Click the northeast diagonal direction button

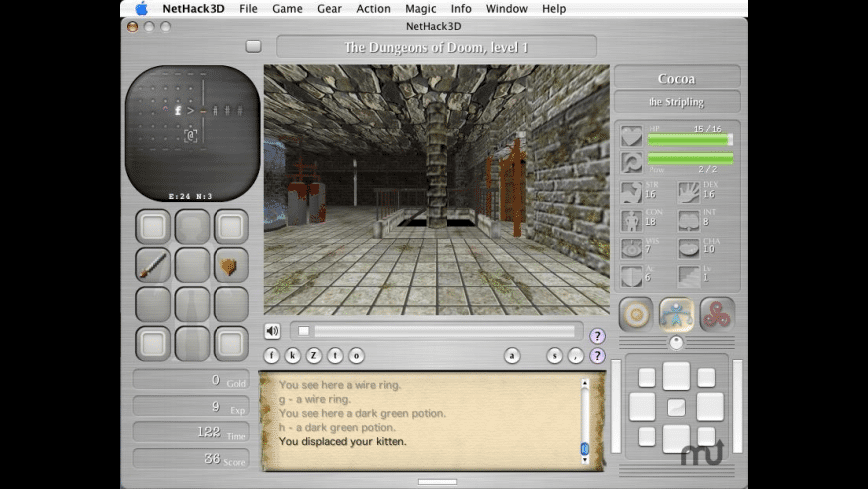coord(706,378)
